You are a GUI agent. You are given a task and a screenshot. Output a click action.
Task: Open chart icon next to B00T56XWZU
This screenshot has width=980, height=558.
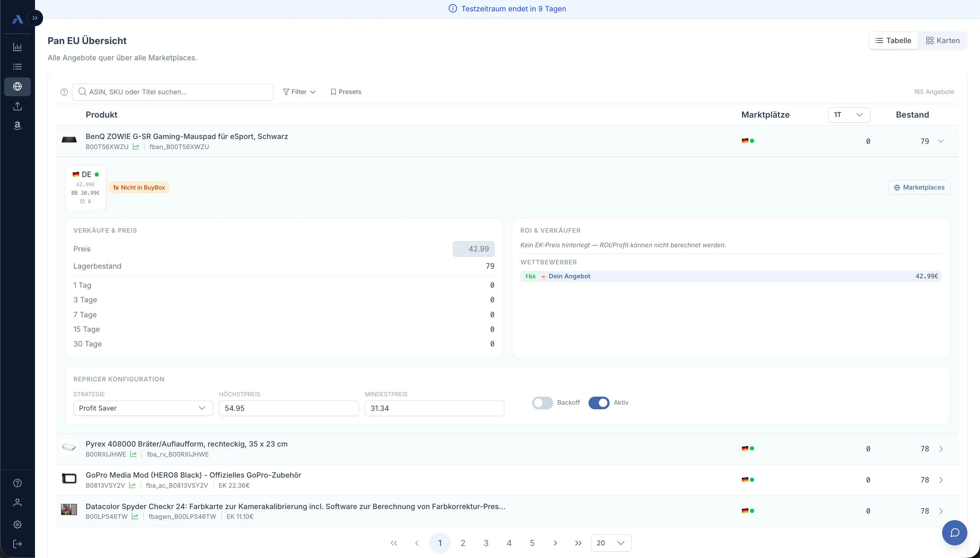pos(136,147)
